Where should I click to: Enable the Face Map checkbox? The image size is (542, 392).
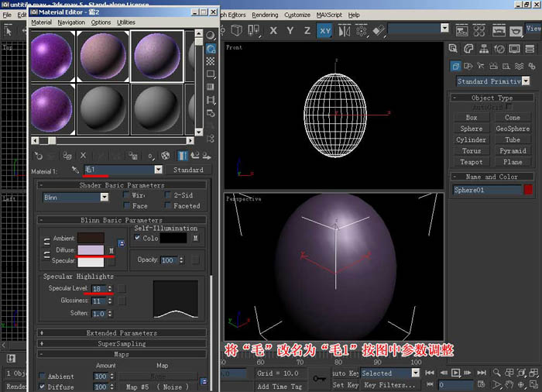[x=126, y=206]
